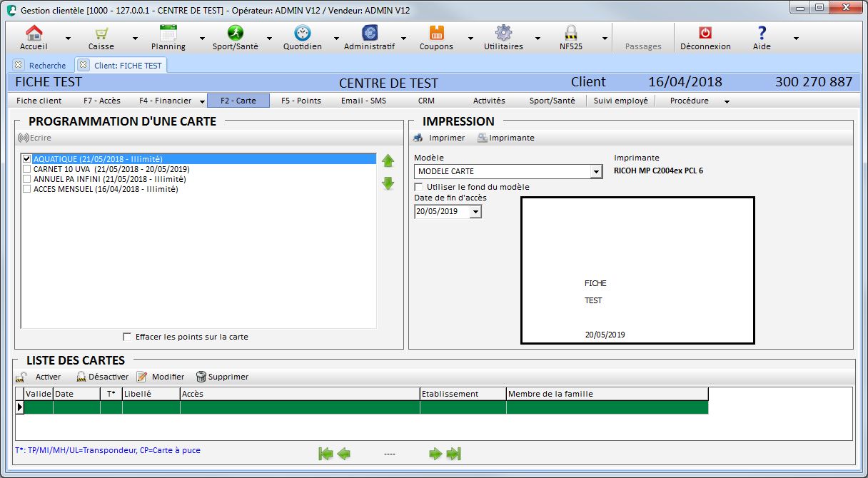Move selected subscription down with green arrow
This screenshot has height=478, width=868.
388,183
